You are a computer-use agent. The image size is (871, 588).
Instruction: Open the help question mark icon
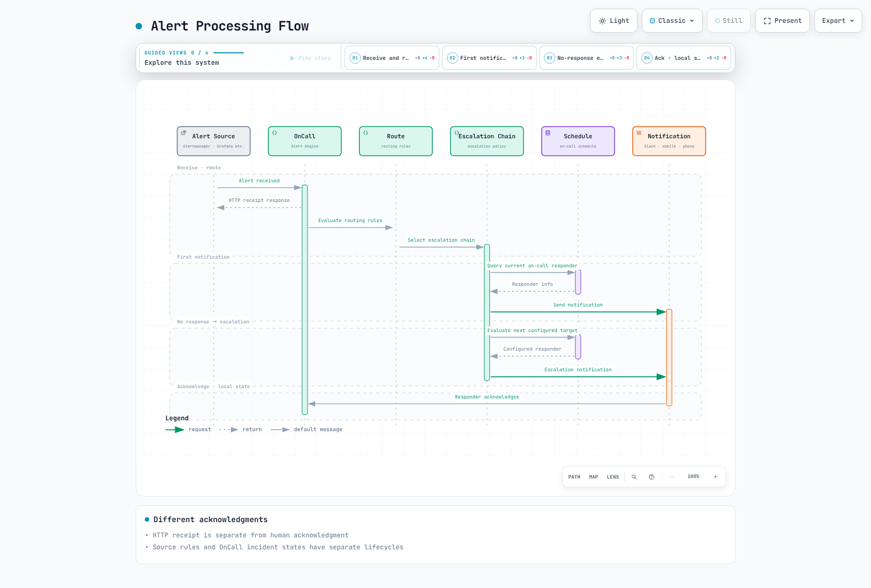click(652, 477)
